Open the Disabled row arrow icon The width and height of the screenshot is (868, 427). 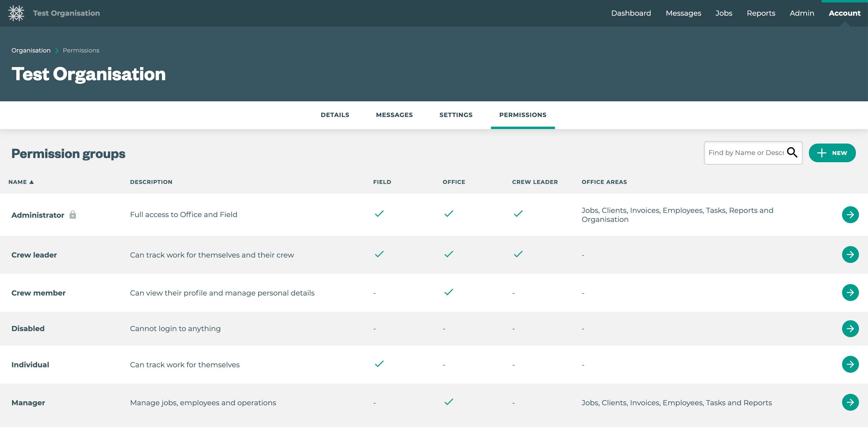(x=851, y=329)
